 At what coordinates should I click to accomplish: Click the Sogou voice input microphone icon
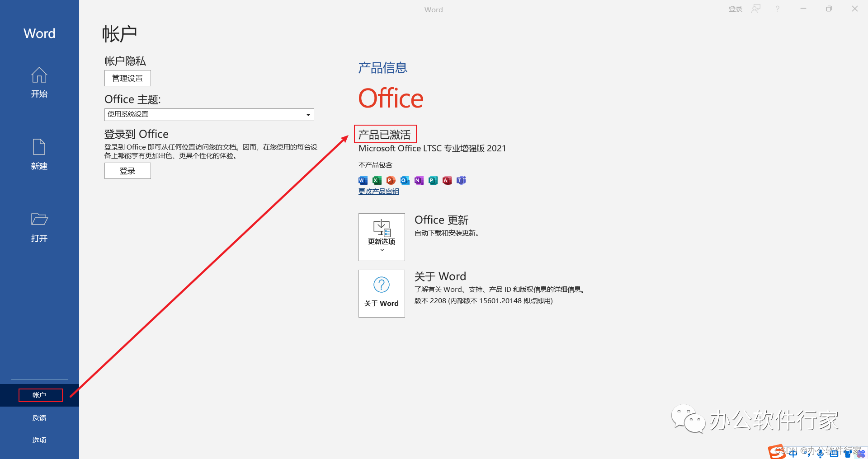pyautogui.click(x=820, y=454)
